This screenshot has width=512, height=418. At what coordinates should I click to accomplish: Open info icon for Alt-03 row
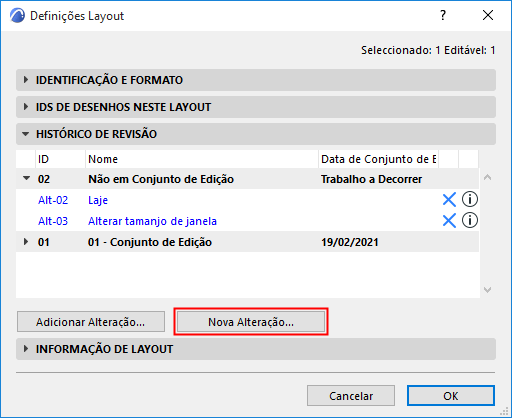coord(469,220)
